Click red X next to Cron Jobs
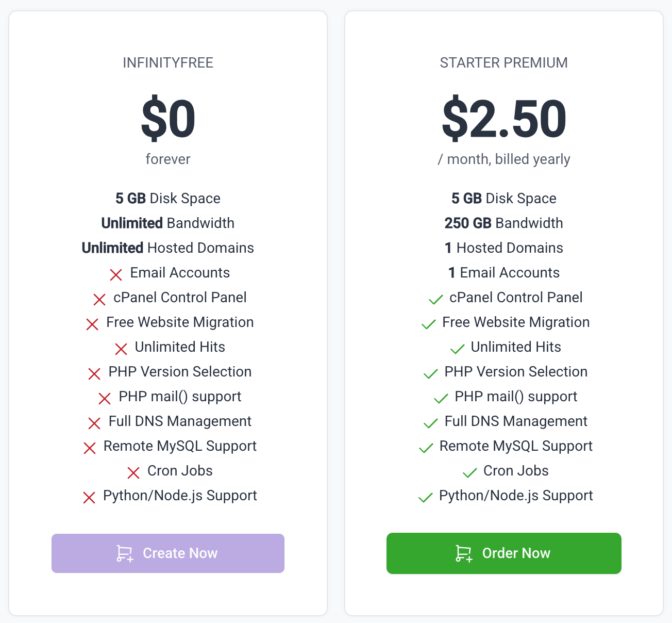The height and width of the screenshot is (623, 672). point(133,472)
